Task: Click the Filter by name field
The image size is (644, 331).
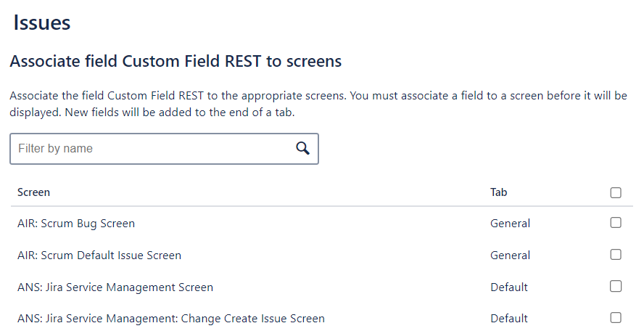Action: tap(152, 149)
